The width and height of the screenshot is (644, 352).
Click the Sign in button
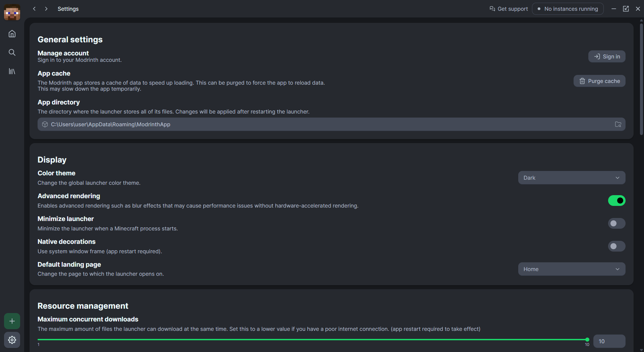[x=607, y=56]
